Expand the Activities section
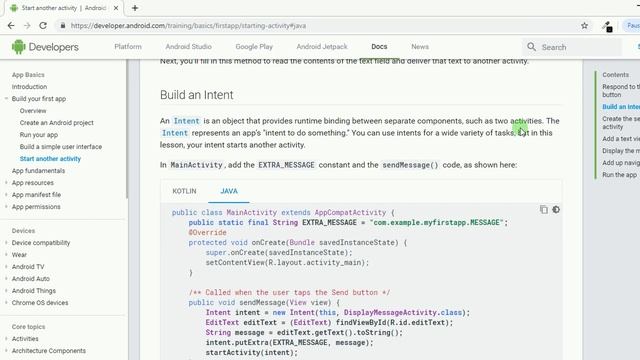Image resolution: width=640 pixels, height=360 pixels. tap(6, 339)
